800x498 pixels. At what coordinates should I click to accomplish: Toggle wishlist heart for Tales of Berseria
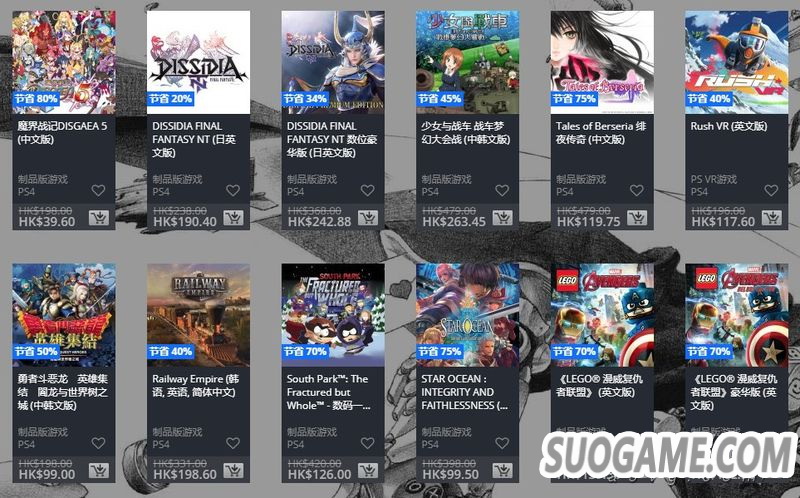[x=637, y=190]
